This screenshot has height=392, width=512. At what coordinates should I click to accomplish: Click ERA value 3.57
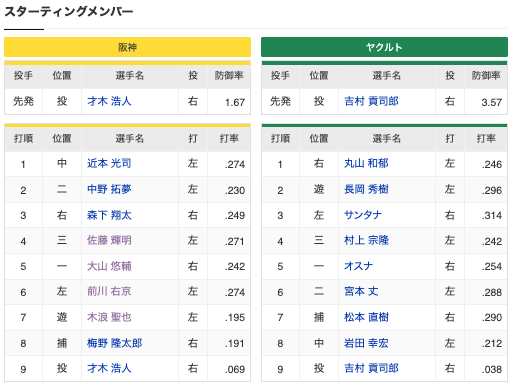pos(492,102)
